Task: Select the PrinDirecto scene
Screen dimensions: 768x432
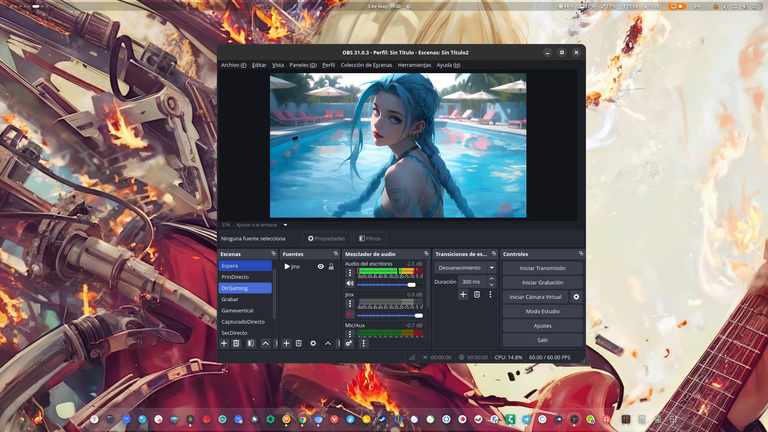Action: tap(245, 277)
